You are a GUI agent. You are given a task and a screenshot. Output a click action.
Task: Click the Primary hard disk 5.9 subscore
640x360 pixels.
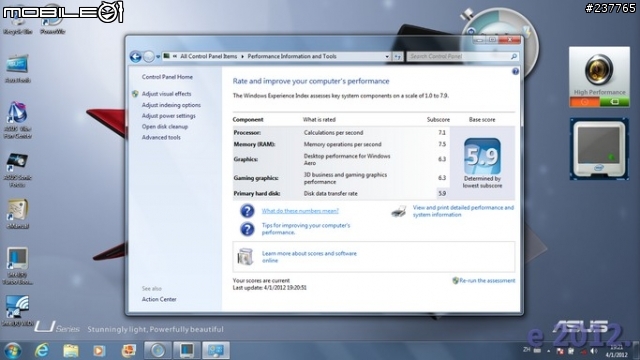[442, 193]
